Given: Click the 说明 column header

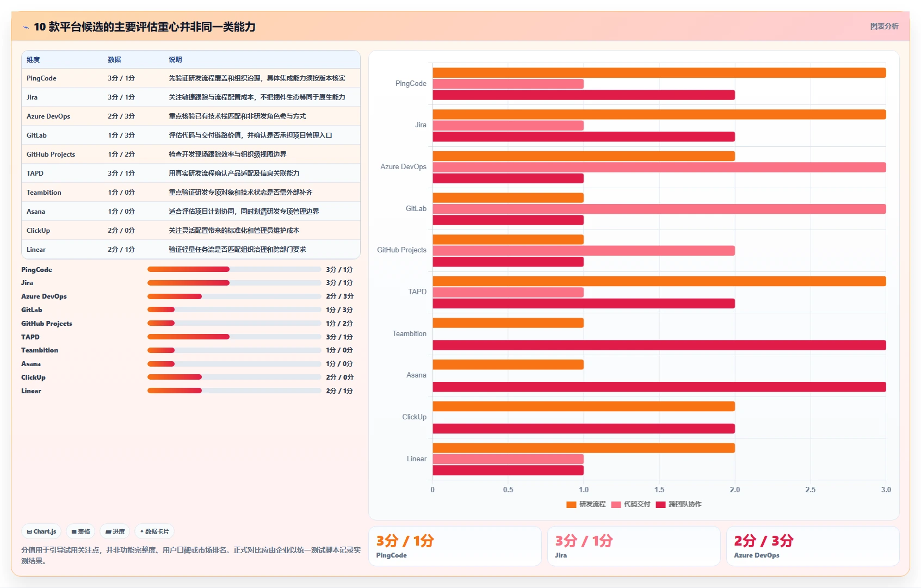Looking at the screenshot, I should pyautogui.click(x=175, y=60).
